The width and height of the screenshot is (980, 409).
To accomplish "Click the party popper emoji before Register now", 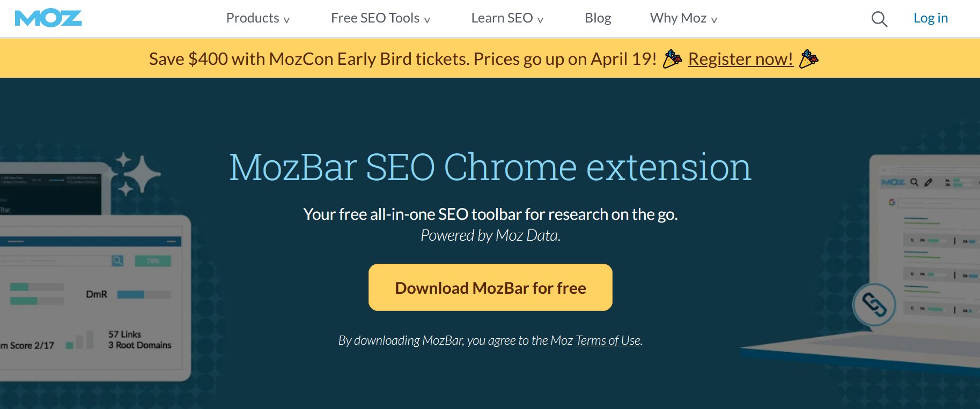I will coord(672,59).
